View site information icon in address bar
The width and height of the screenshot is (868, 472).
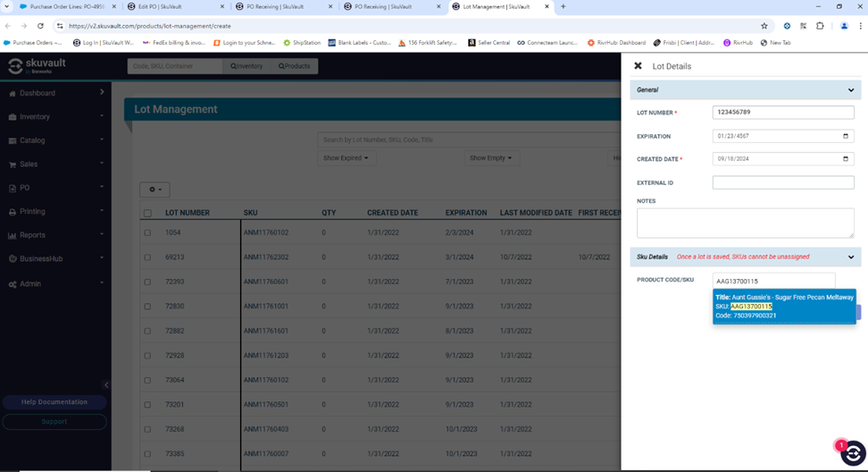coord(60,26)
